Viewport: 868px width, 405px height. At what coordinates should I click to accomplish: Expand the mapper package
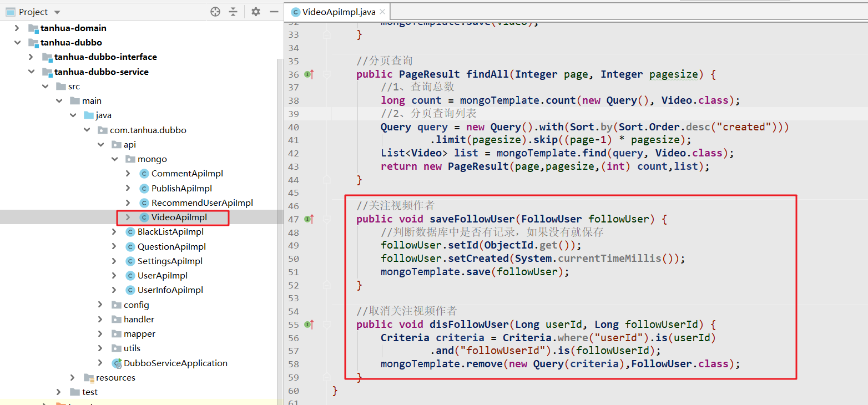pyautogui.click(x=100, y=333)
